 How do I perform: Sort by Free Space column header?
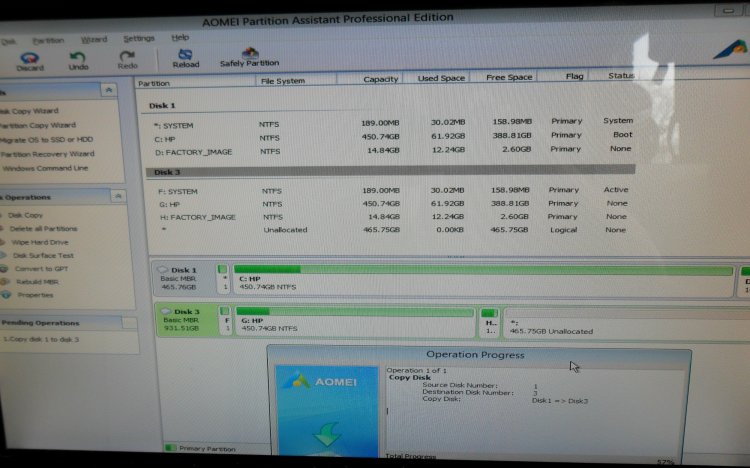click(509, 77)
